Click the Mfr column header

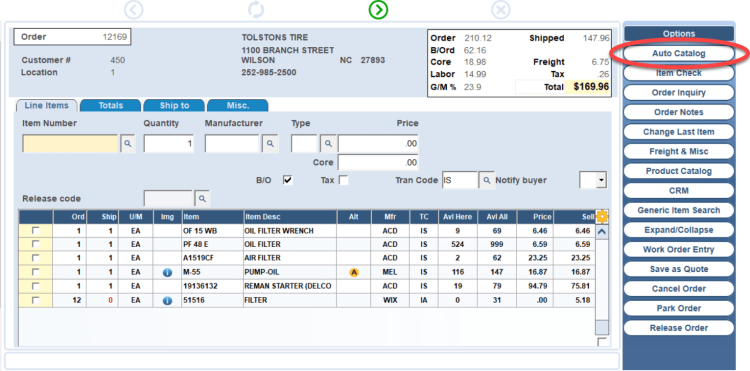coord(390,217)
